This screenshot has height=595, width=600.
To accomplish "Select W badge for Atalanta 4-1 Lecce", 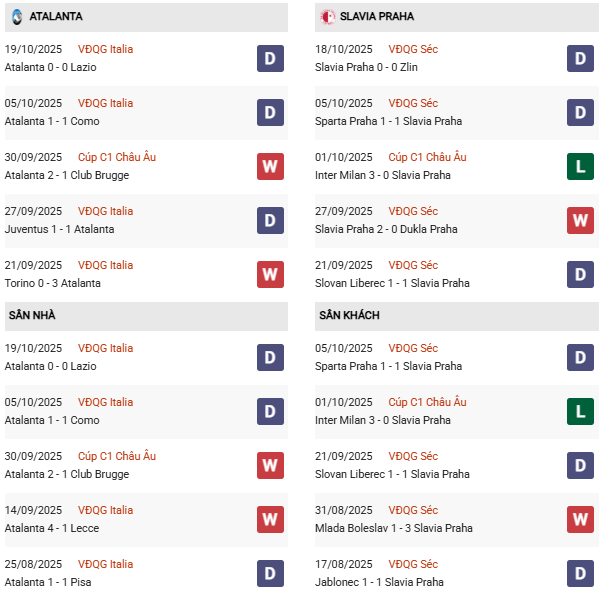I will [x=270, y=519].
